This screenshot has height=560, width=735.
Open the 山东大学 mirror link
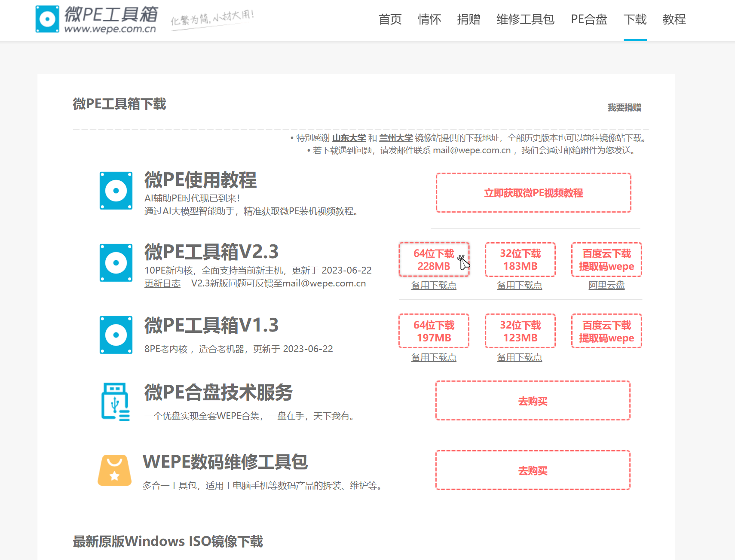(x=349, y=138)
